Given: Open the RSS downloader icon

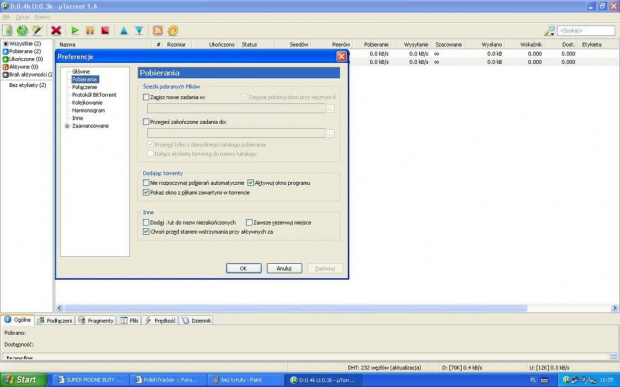Looking at the screenshot, I should 158,30.
